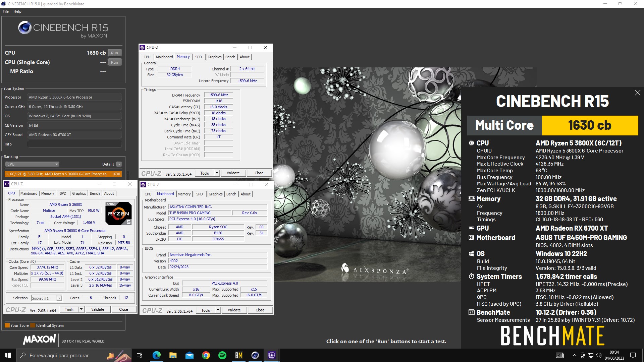Run the CPU multi-core test
The image size is (644, 362).
pos(114,53)
